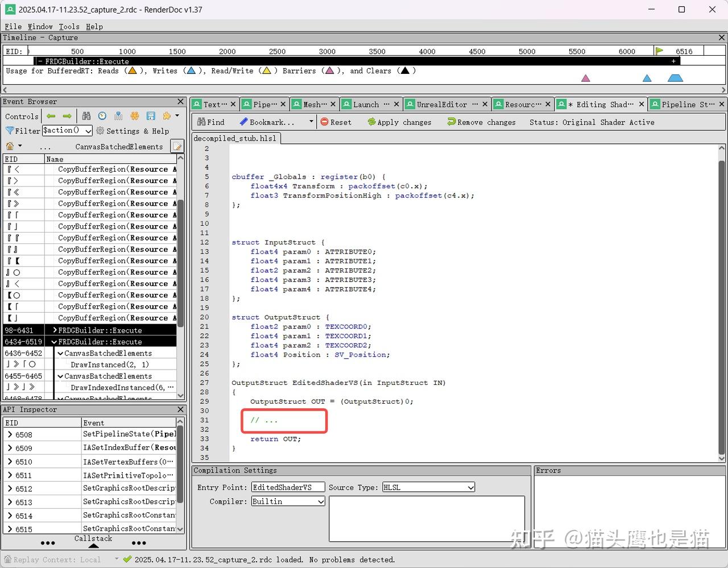Open find event with the binoculars icon
Image resolution: width=728 pixels, height=568 pixels.
86,116
